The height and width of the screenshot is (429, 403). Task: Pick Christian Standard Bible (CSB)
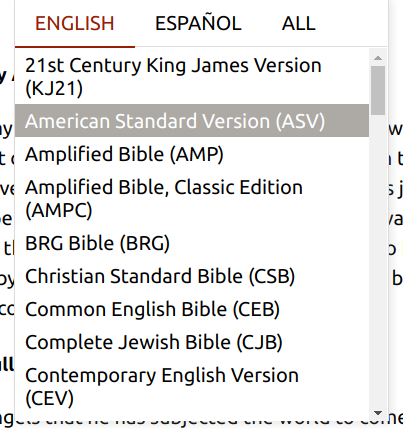192,276
